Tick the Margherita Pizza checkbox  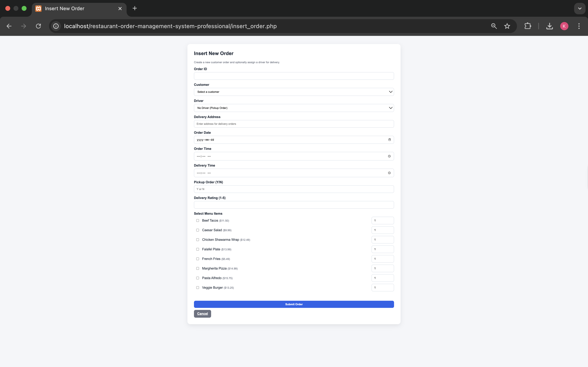tap(198, 269)
